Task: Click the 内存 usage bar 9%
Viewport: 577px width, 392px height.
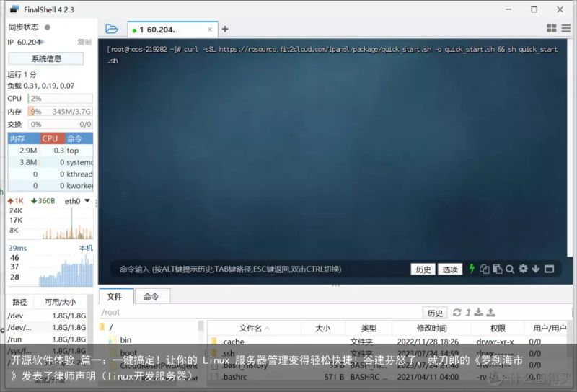Action: point(61,112)
